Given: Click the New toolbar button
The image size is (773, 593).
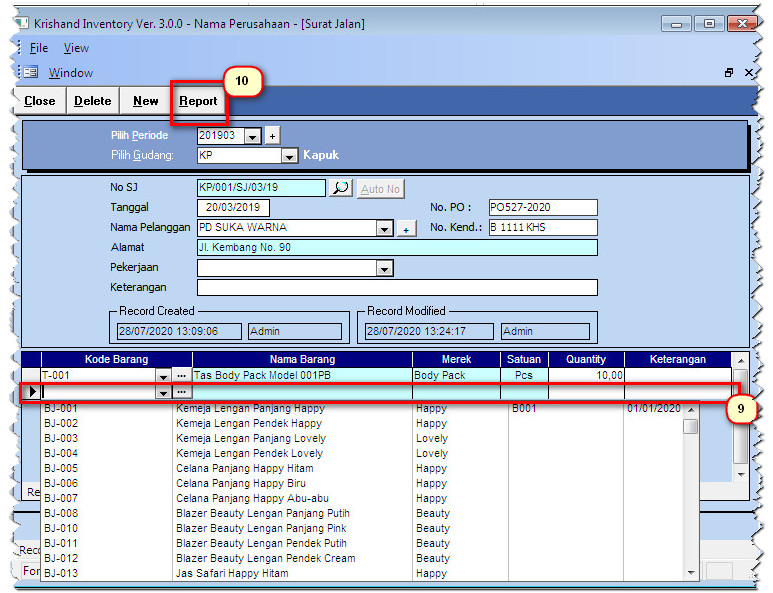Looking at the screenshot, I should 145,101.
